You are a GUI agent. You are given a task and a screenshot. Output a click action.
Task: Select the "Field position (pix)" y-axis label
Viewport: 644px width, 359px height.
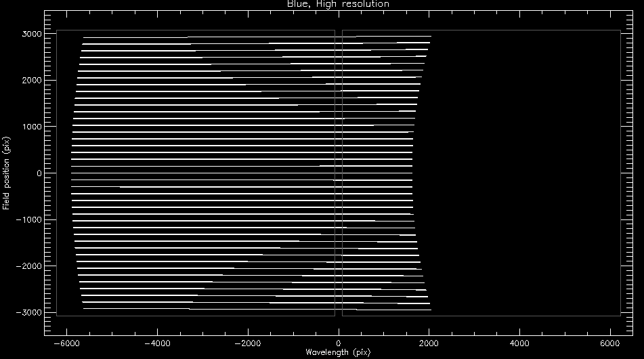click(x=6, y=173)
